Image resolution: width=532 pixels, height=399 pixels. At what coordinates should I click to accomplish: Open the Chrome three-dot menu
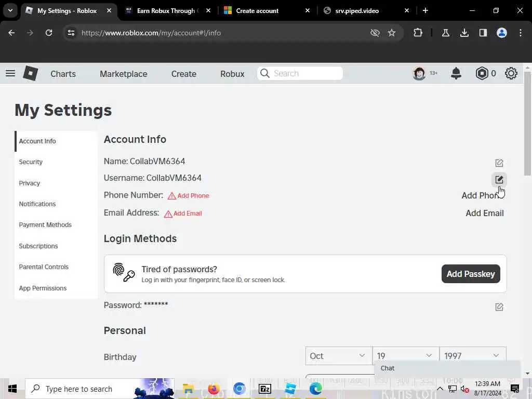click(521, 33)
